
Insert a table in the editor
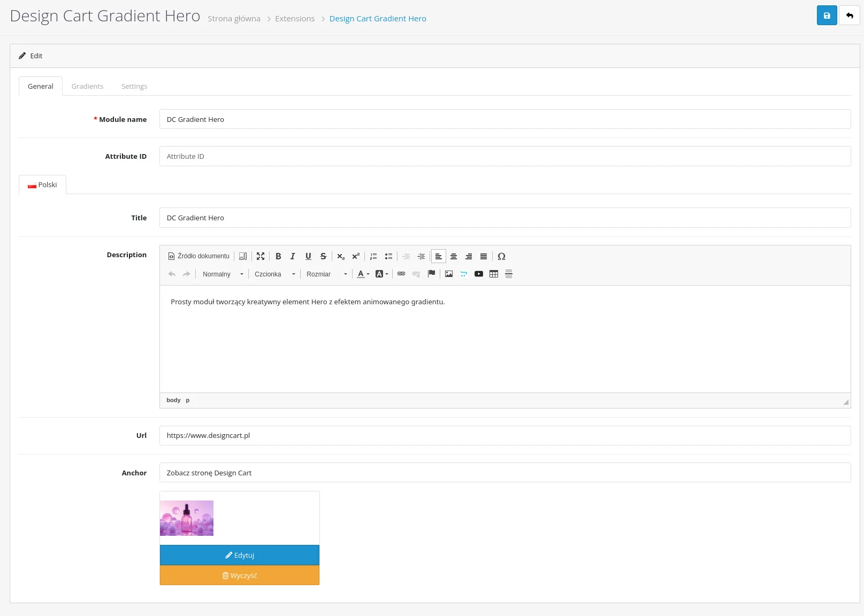[494, 274]
